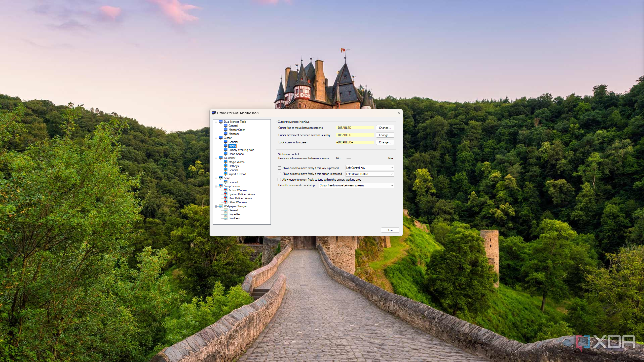Collapse the Launcher tree node
Image resolution: width=644 pixels, height=362 pixels.
(216, 158)
